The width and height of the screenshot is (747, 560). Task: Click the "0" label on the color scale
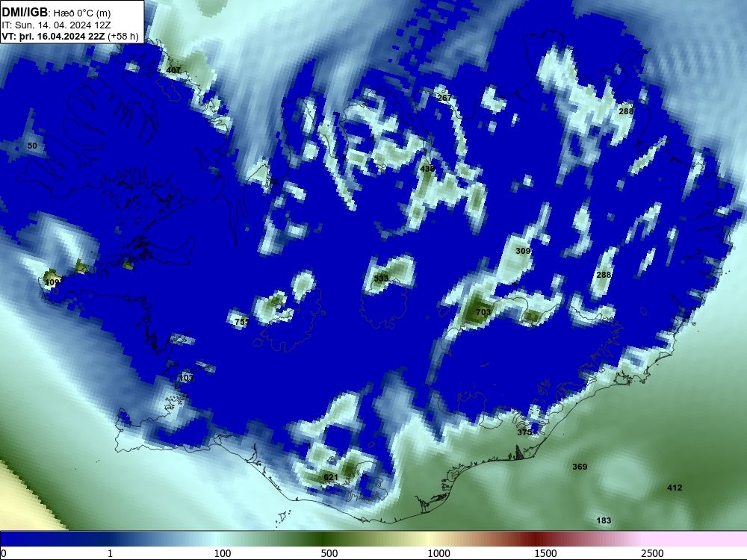click(x=4, y=553)
